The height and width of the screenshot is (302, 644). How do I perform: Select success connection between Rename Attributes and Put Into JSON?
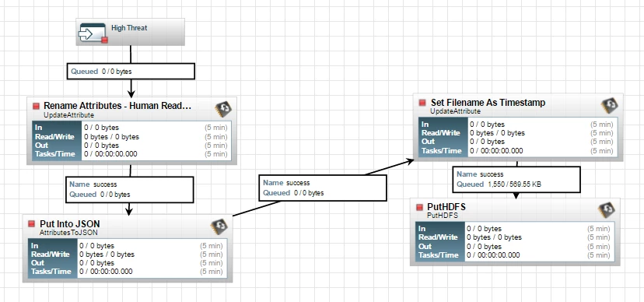[x=130, y=189]
